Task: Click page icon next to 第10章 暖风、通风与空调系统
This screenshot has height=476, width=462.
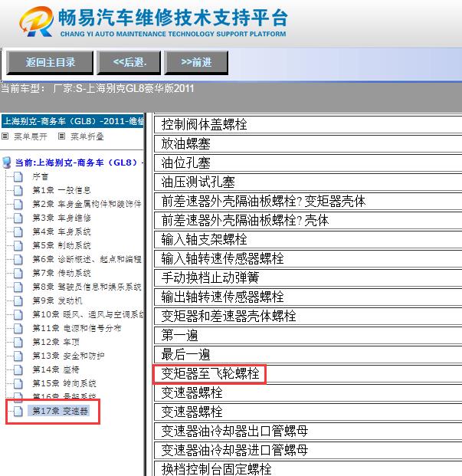Action: point(18,314)
